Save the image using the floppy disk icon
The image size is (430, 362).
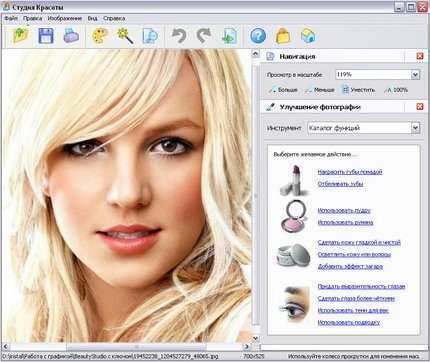[x=46, y=36]
